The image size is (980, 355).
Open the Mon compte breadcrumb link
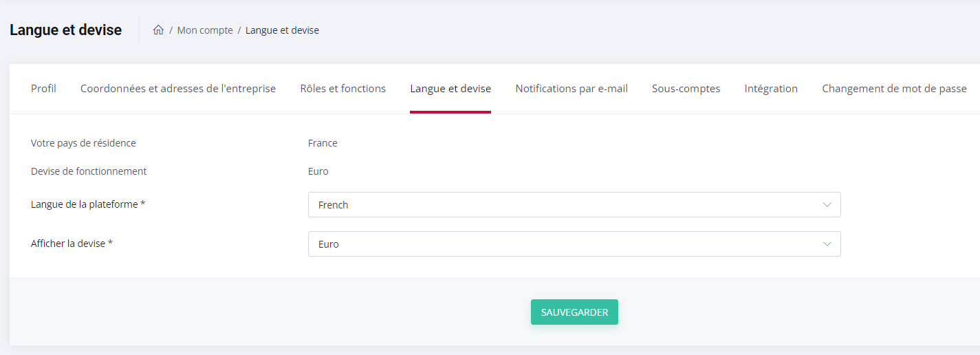pyautogui.click(x=205, y=30)
